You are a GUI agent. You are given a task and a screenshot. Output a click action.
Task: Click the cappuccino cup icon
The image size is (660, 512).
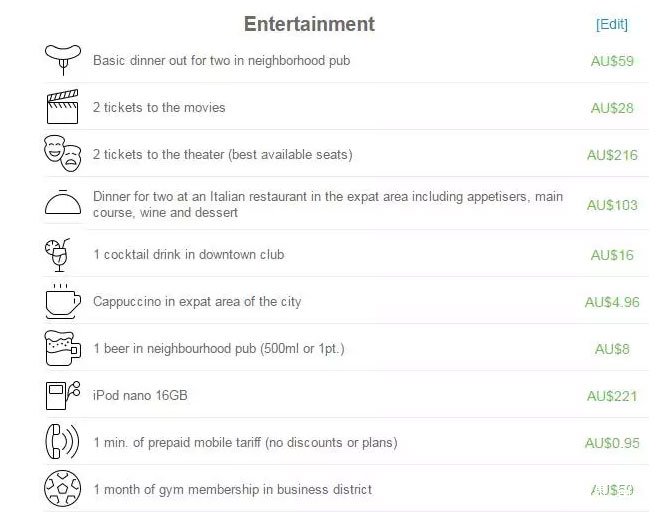click(63, 301)
